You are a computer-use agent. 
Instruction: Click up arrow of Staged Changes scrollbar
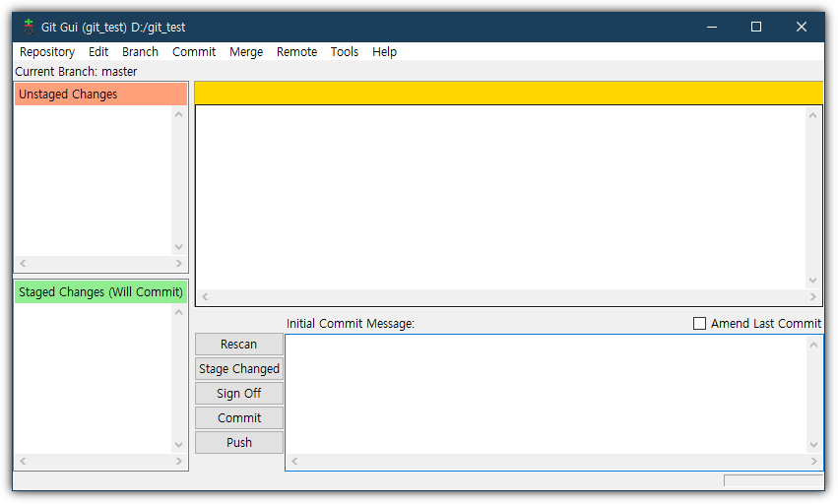point(178,312)
